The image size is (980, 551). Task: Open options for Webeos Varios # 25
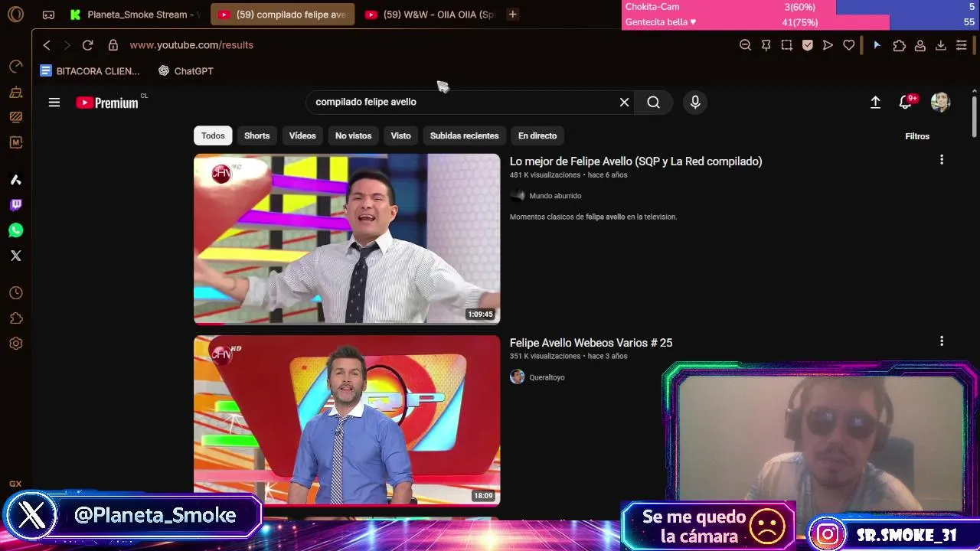click(x=942, y=341)
